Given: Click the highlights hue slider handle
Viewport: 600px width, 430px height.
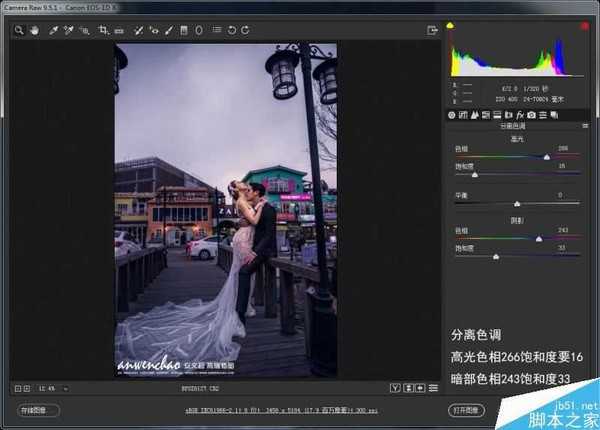Looking at the screenshot, I should (547, 157).
